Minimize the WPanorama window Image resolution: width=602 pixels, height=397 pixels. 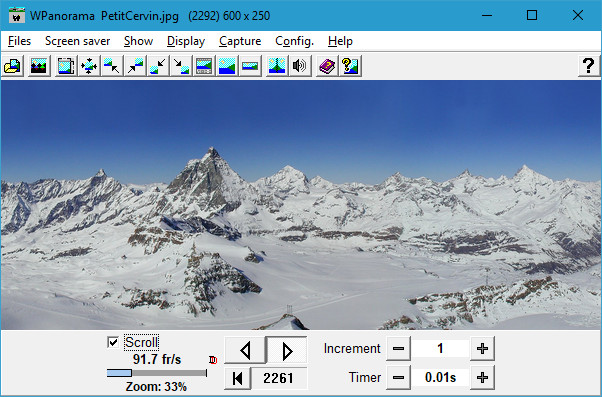(487, 15)
